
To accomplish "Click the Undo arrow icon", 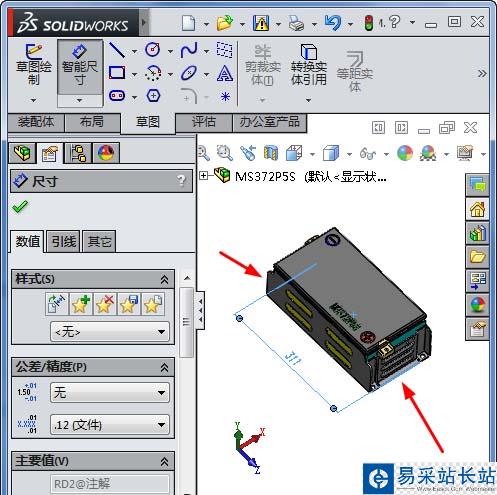I will tap(333, 23).
